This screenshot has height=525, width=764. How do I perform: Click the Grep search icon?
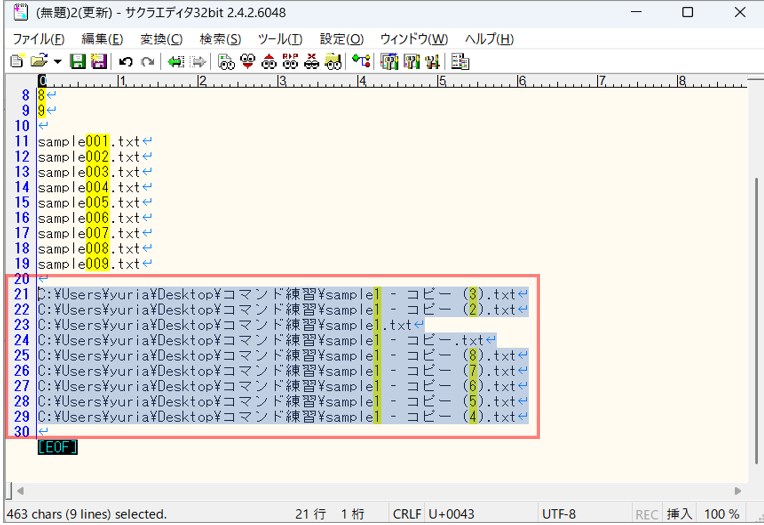coord(334,62)
